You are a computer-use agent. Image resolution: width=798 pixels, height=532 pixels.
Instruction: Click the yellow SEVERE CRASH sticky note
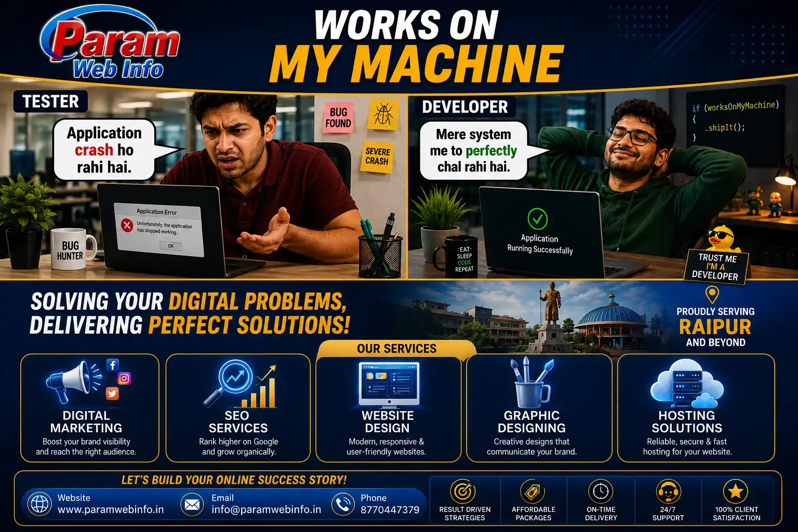[x=377, y=156]
